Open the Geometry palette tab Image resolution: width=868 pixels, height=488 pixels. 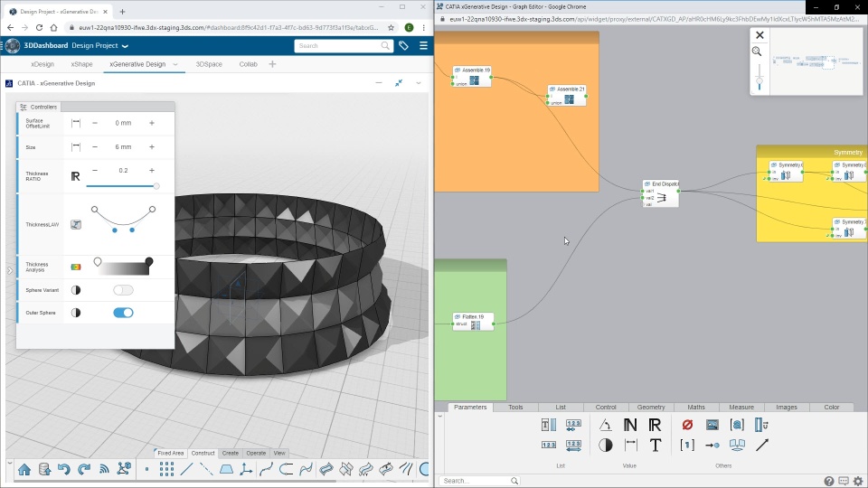[x=650, y=408]
